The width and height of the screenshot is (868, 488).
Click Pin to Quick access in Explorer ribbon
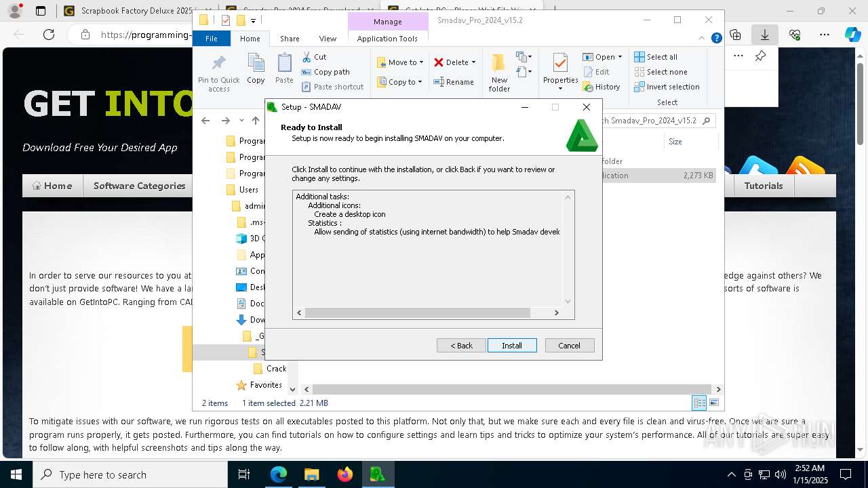tap(219, 73)
